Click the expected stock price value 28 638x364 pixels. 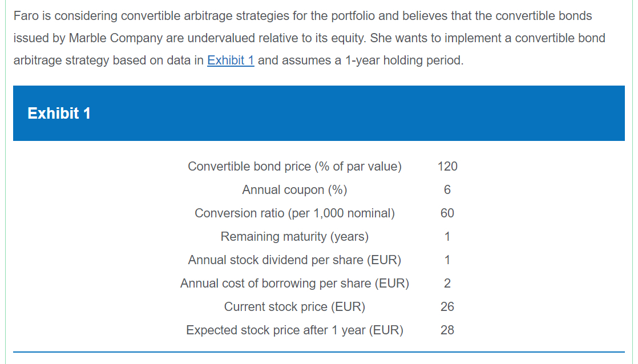click(x=447, y=330)
